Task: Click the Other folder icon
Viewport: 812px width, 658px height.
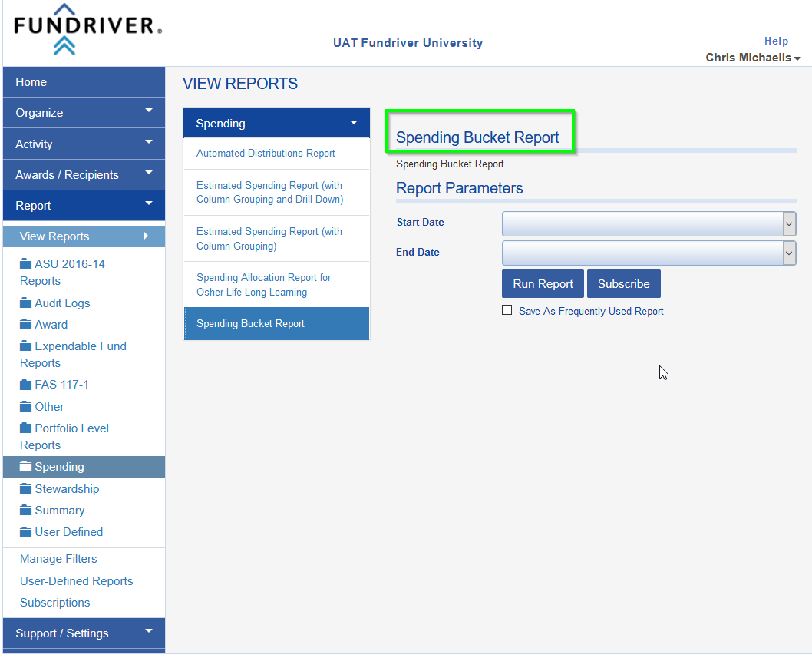Action: coord(25,406)
